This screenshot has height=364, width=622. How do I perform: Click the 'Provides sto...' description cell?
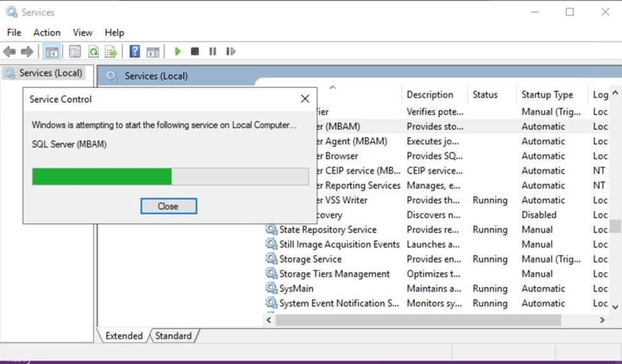[x=435, y=126]
